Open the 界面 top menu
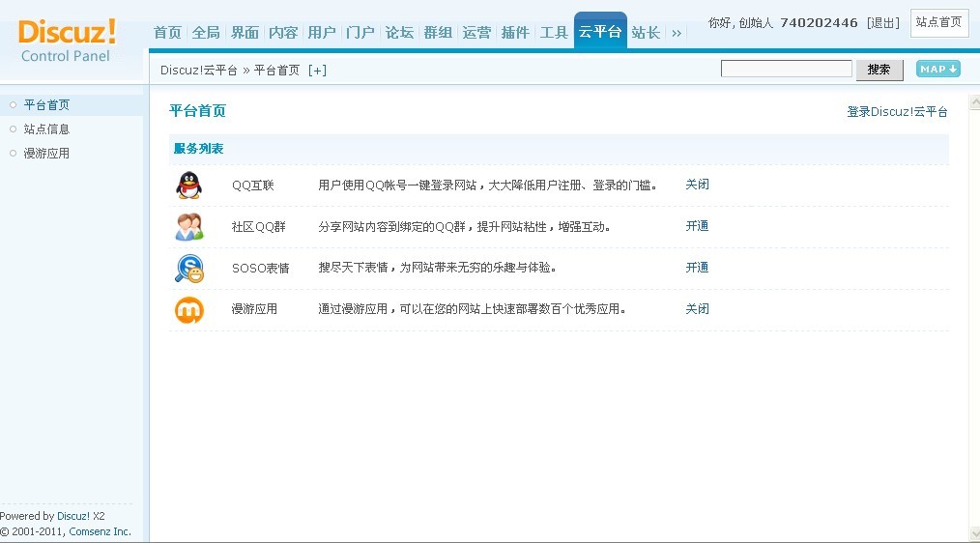Viewport: 980px width, 543px height. point(245,33)
